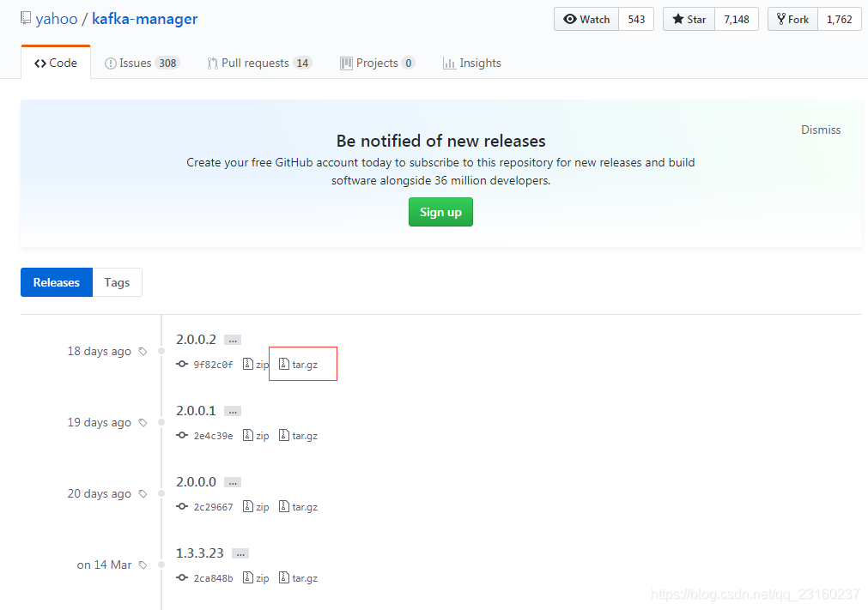Image resolution: width=868 pixels, height=610 pixels.
Task: Open the 7,148 stargazers count
Action: pos(737,20)
